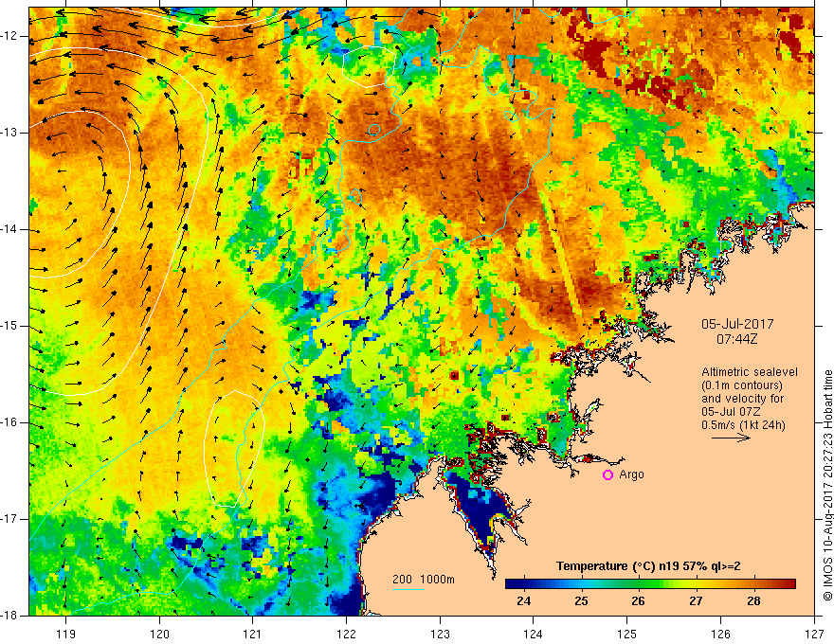Click longitude axis label 124
The height and width of the screenshot is (644, 834).
coord(533,634)
